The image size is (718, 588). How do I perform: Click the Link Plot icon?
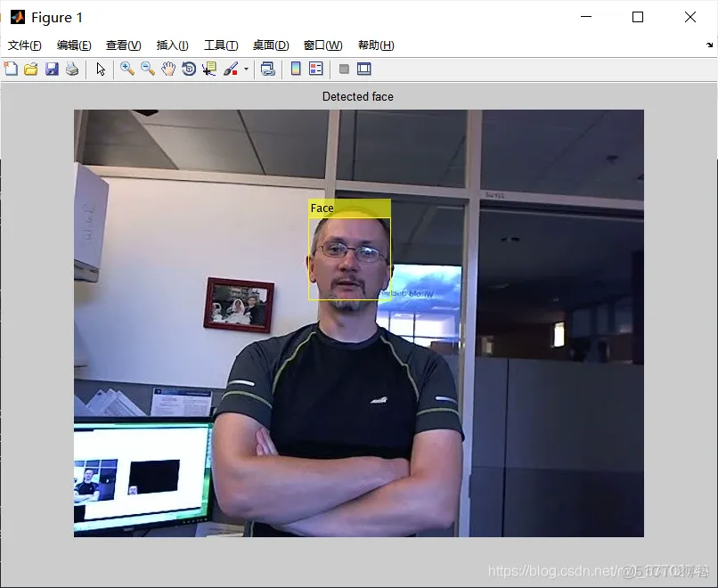coord(268,69)
